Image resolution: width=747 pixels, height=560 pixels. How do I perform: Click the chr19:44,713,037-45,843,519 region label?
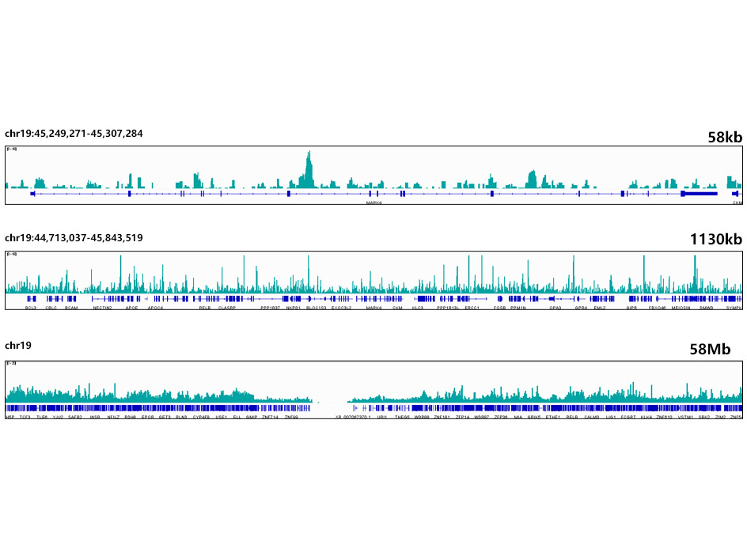pyautogui.click(x=74, y=237)
